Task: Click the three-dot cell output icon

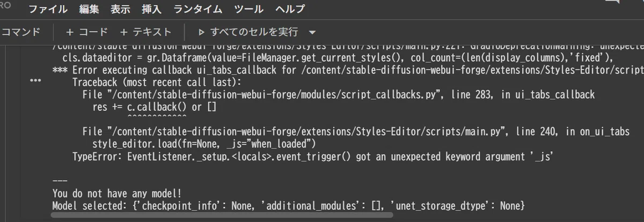Action: click(35, 80)
